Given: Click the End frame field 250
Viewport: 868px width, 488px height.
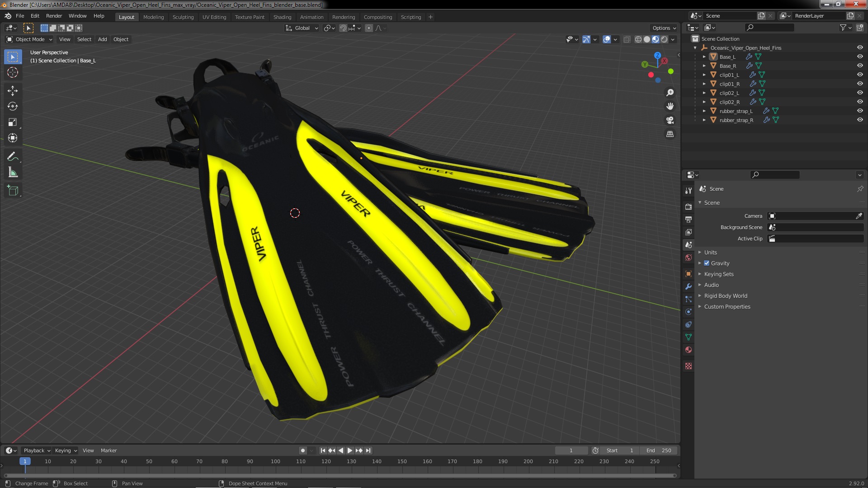Looking at the screenshot, I should (659, 450).
